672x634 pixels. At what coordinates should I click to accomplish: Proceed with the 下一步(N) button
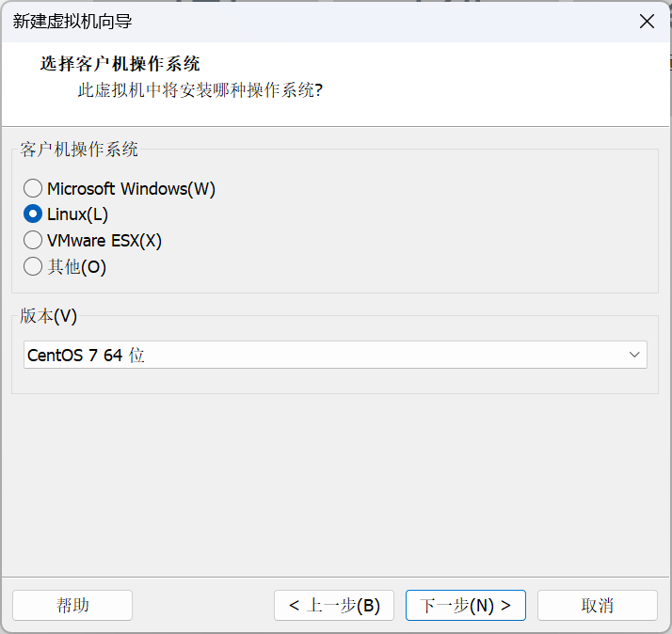point(465,605)
